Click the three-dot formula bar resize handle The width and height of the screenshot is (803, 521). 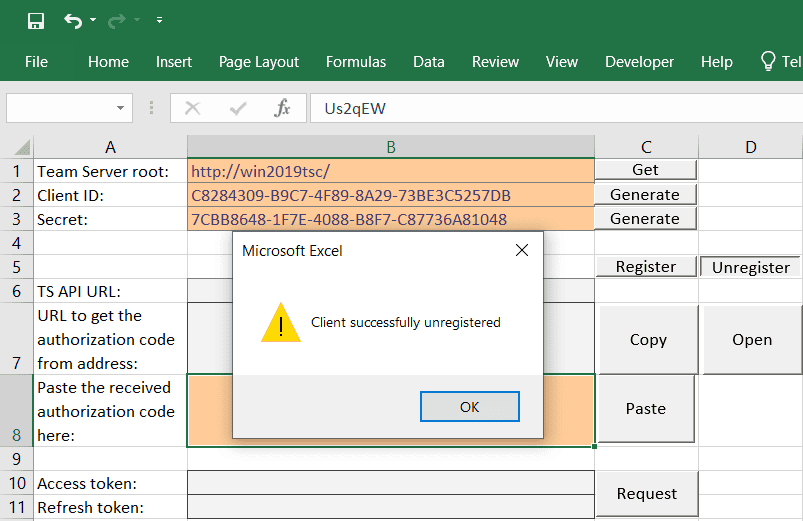coord(151,108)
